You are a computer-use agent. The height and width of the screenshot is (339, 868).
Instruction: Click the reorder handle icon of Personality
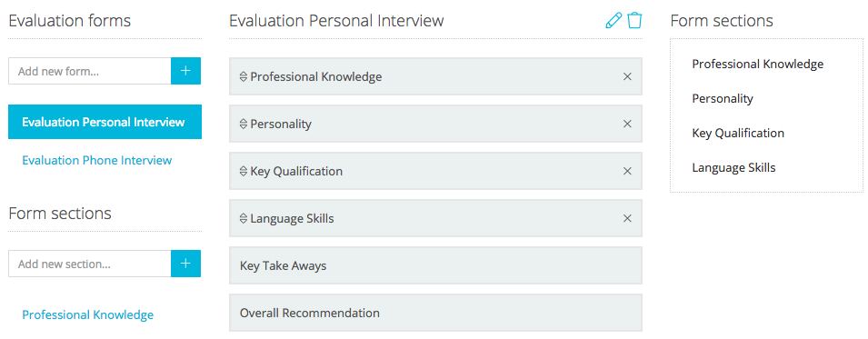[243, 125]
